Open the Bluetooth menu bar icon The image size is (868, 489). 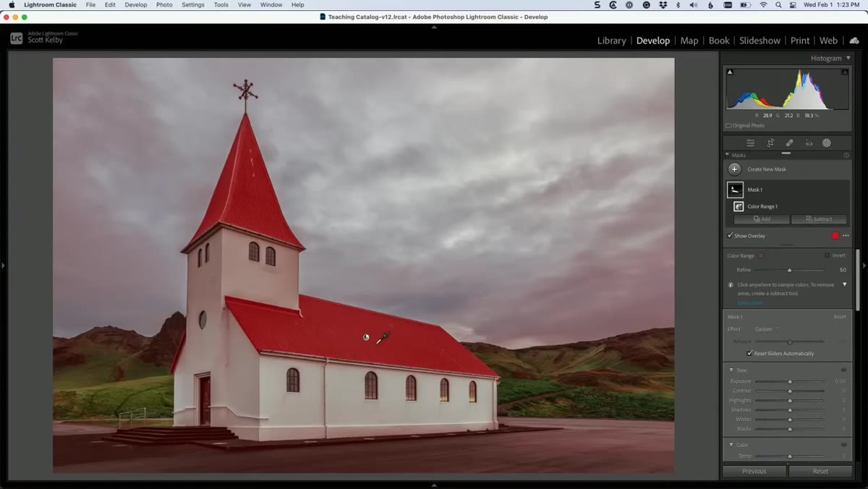pyautogui.click(x=678, y=5)
